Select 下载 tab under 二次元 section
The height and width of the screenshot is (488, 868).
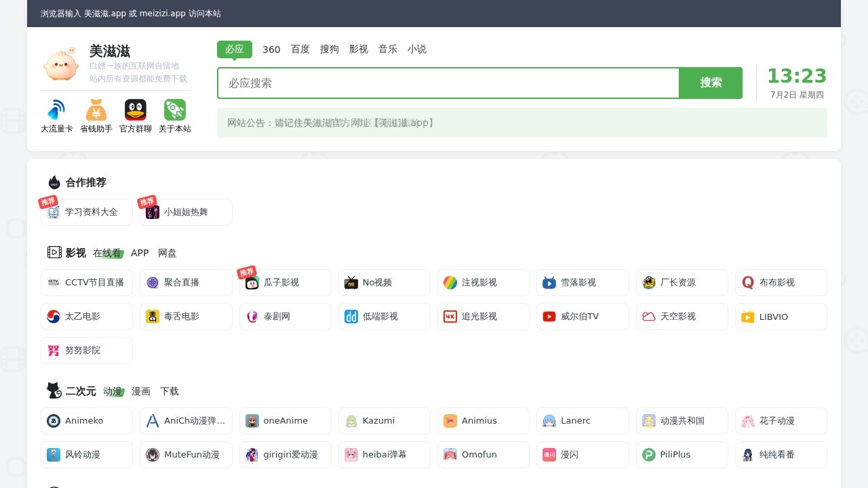point(170,391)
